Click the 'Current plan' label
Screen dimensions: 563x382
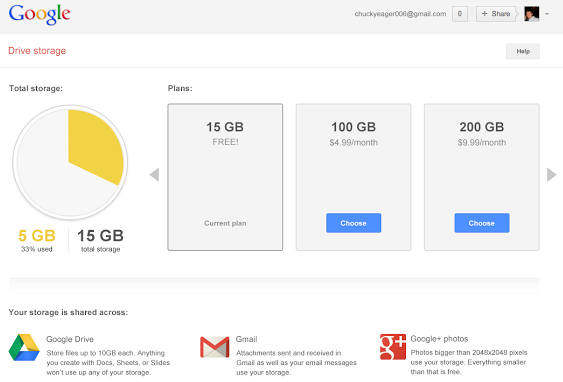tap(225, 223)
